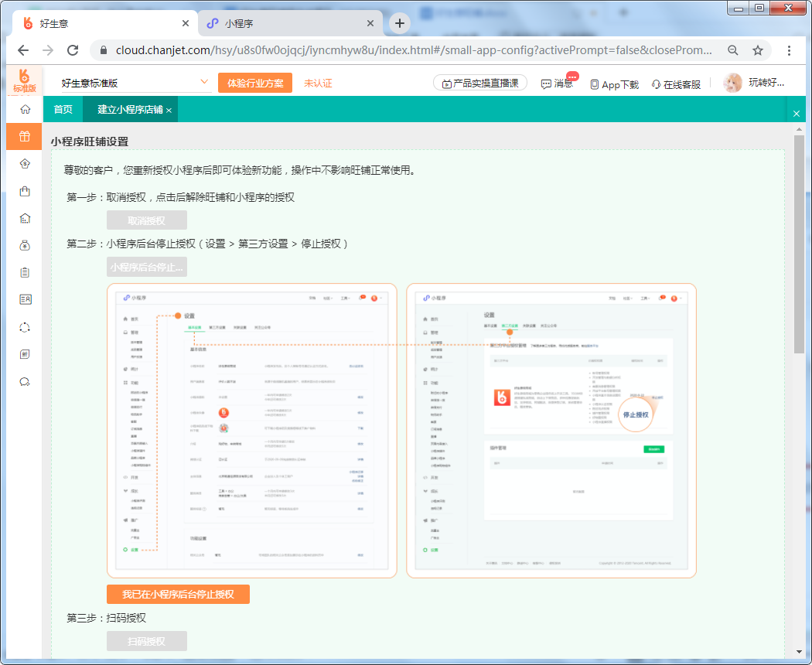This screenshot has height=665, width=812.
Task: Click the 第三步：扫码授权 text
Action: (106, 618)
